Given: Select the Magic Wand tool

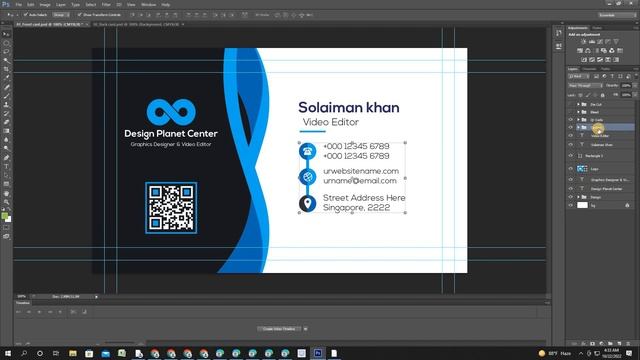Looking at the screenshot, I should click(6, 60).
